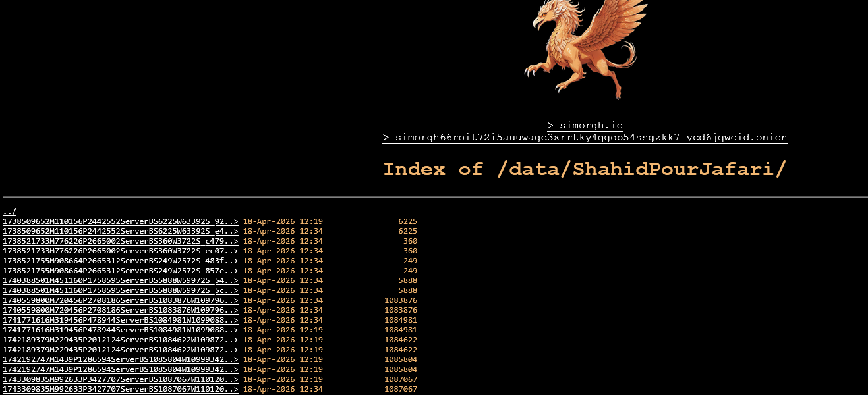The width and height of the screenshot is (868, 395).
Task: Open the first 1740559800M720456 file entry
Action: point(120,301)
